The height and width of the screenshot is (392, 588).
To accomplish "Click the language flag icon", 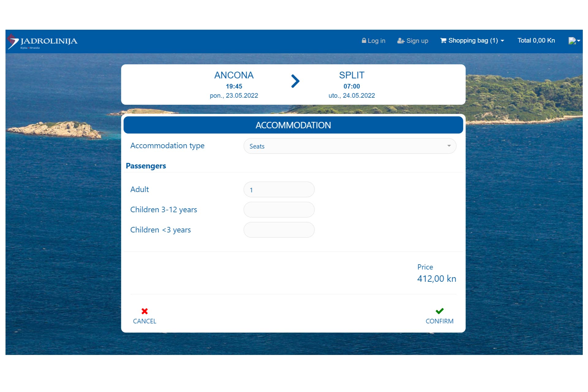I will click(x=572, y=41).
